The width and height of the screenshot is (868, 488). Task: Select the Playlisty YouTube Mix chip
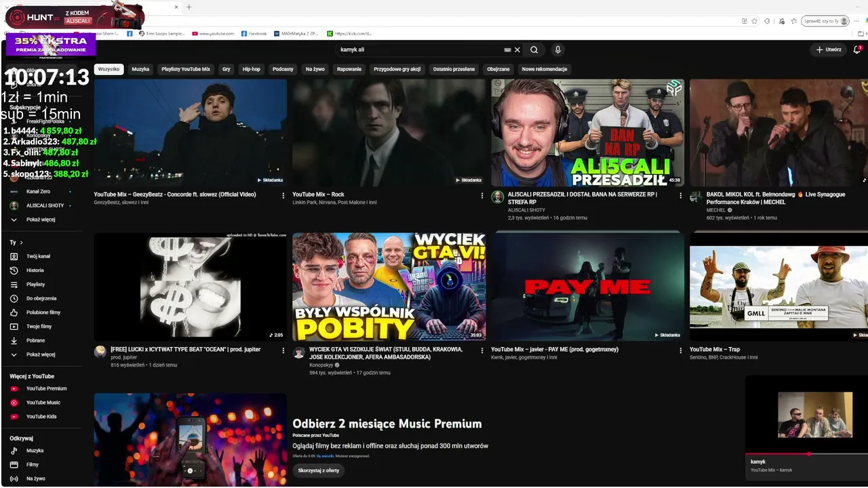click(x=186, y=69)
